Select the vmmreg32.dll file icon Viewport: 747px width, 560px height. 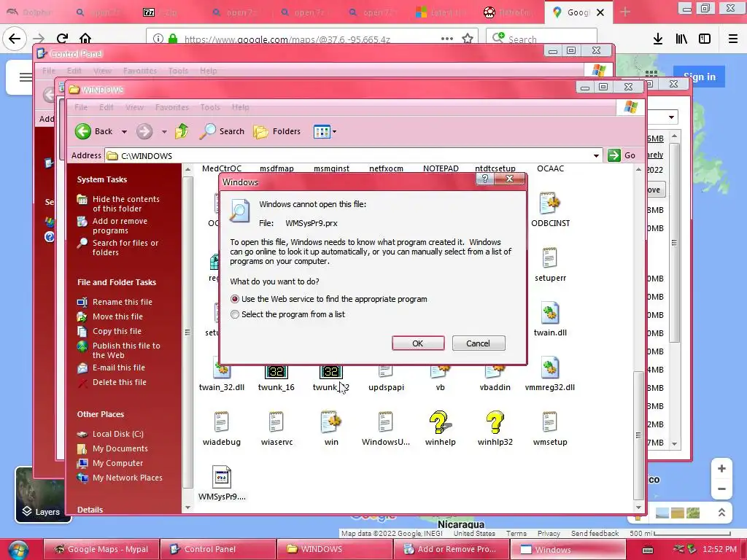(550, 367)
